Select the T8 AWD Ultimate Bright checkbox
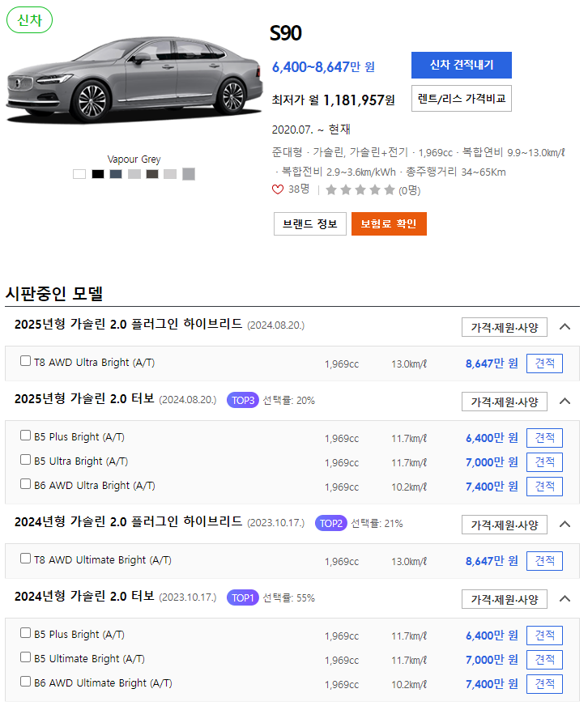Viewport: 588px width, 710px height. pos(25,559)
